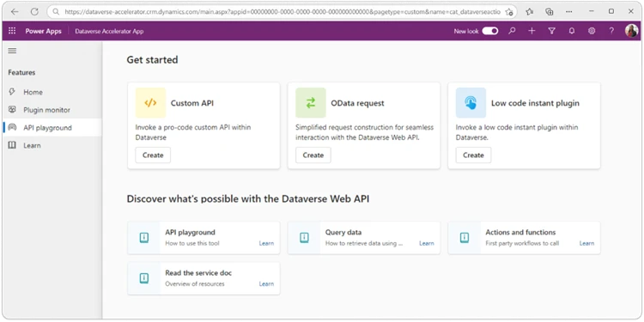
Task: Create a Low code instant plugin
Action: [473, 155]
